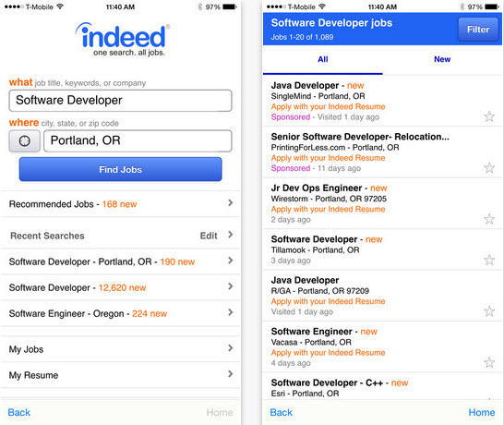Favorite the Tillamook Software Developer job
The width and height of the screenshot is (504, 425).
[489, 260]
